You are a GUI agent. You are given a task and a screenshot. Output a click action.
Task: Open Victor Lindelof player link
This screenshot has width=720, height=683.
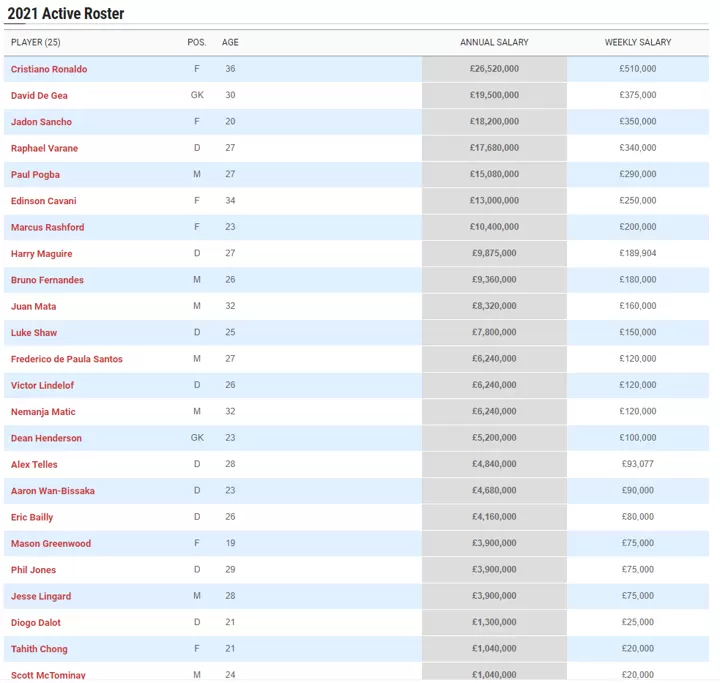[42, 385]
